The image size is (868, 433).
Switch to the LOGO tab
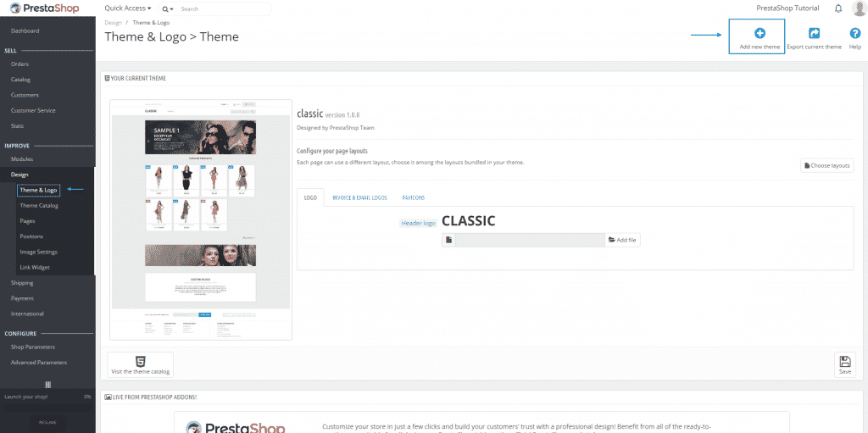pyautogui.click(x=310, y=197)
